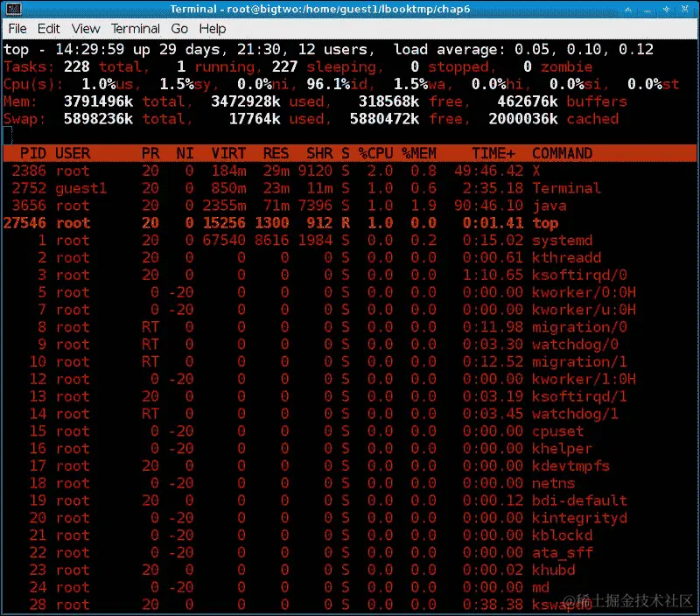Screen dimensions: 700x616
Task: Click the 318568k free memory value
Action: tap(388, 101)
